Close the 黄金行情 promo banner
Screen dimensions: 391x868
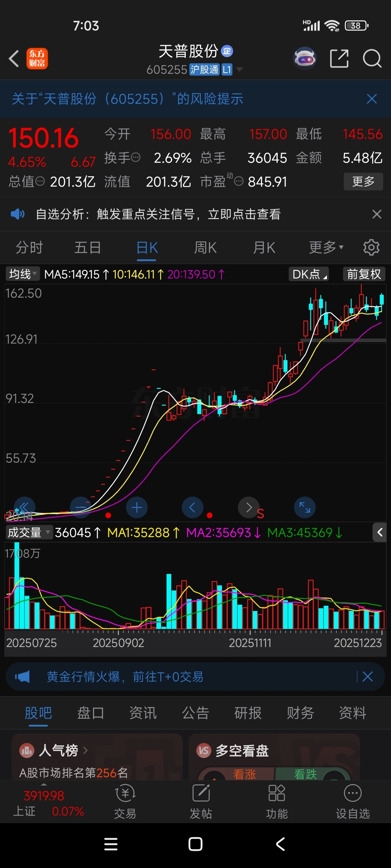coord(367,677)
